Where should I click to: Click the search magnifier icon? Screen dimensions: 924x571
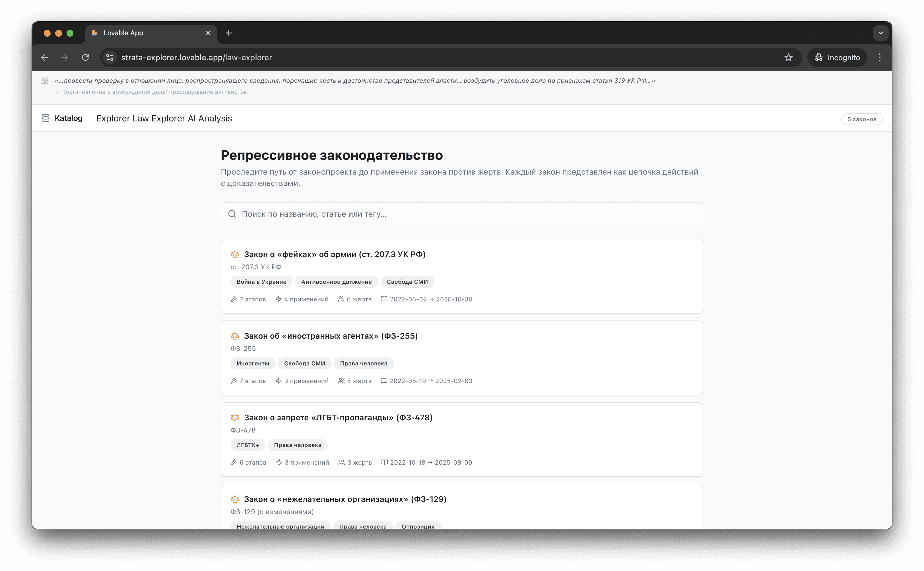(232, 214)
